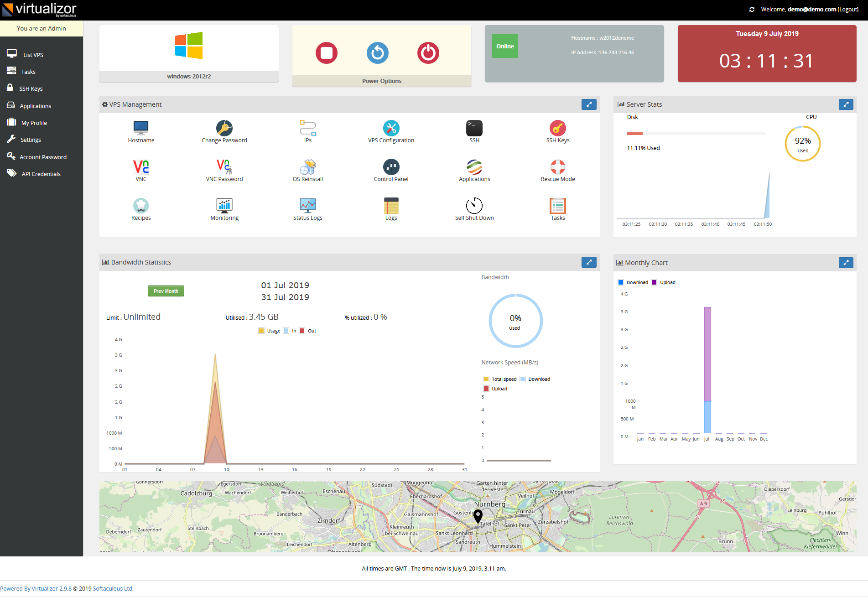
Task: Click the green Online status badge
Action: pyautogui.click(x=505, y=46)
